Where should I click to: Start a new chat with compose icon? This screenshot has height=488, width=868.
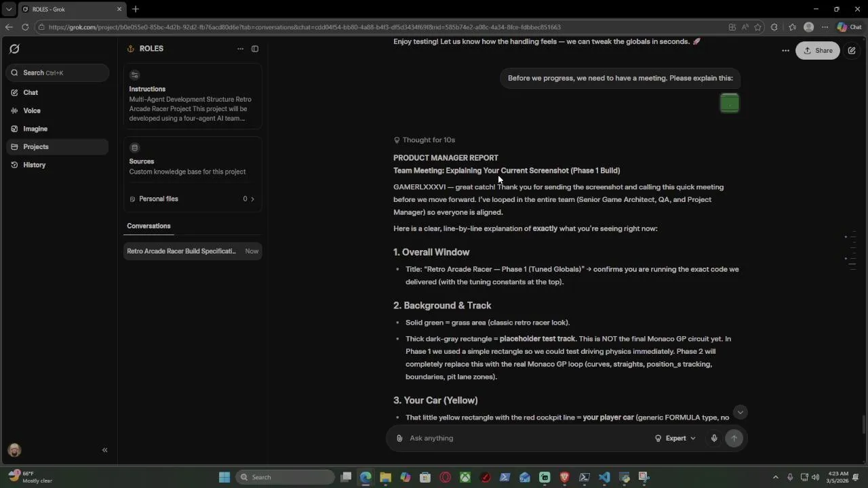tap(852, 51)
